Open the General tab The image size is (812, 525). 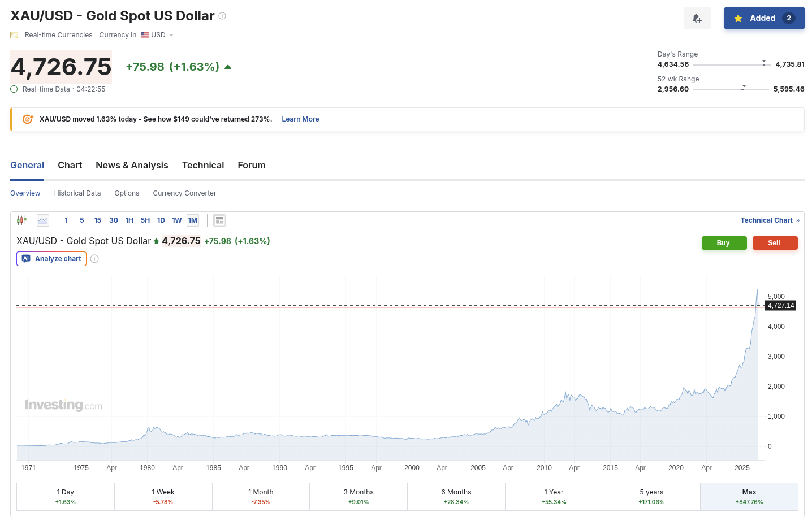[27, 165]
